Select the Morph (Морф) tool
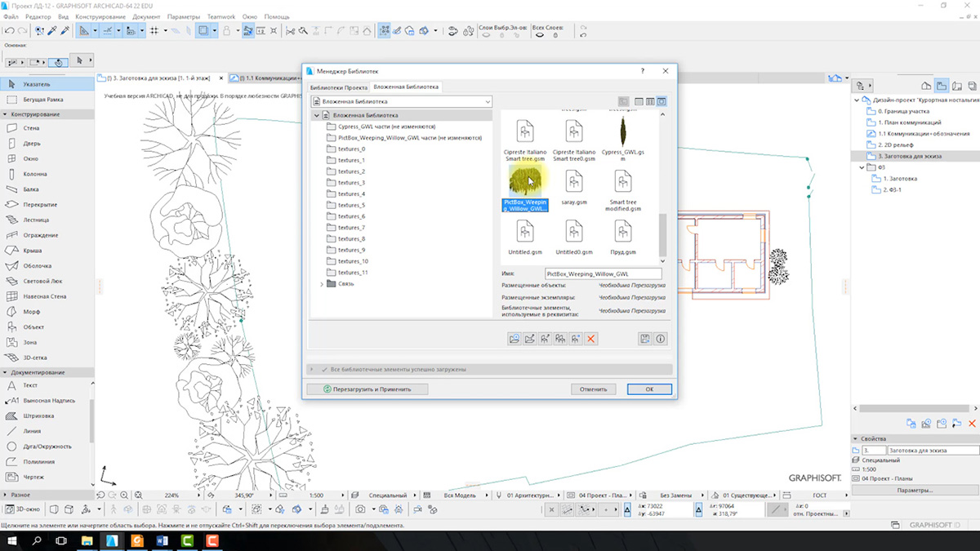Image resolution: width=980 pixels, height=551 pixels. pyautogui.click(x=32, y=312)
